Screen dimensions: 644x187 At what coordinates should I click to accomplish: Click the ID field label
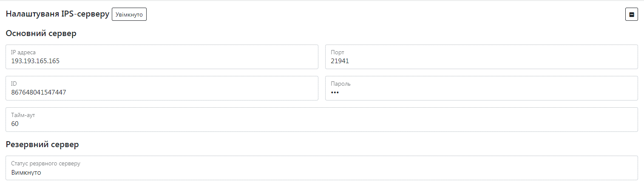tap(14, 84)
